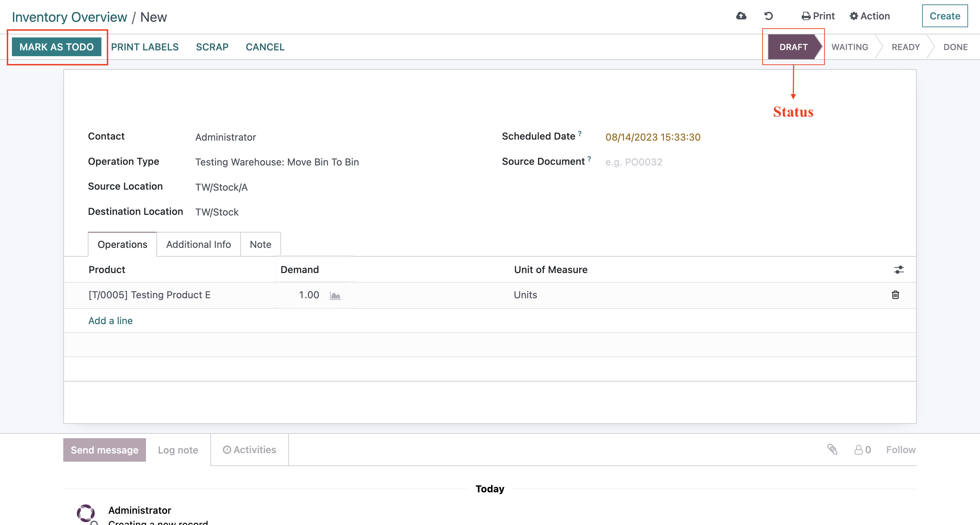Open the Action gear menu
980x525 pixels.
click(x=870, y=16)
